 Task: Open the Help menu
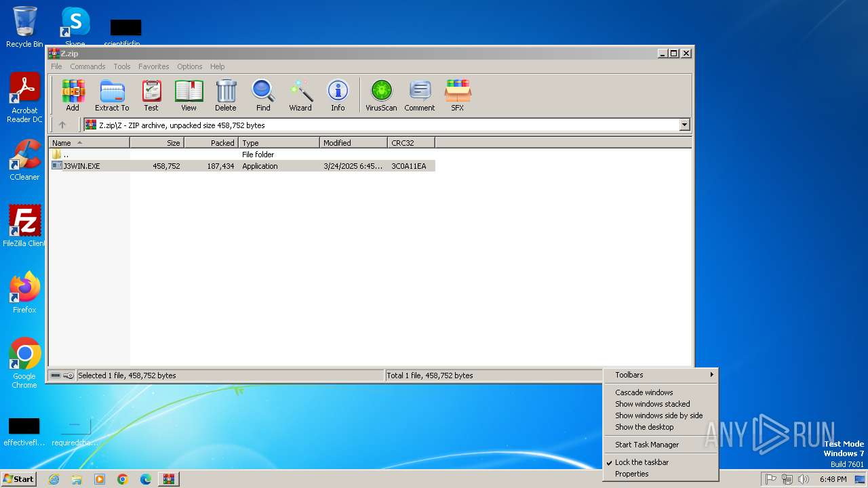[217, 66]
